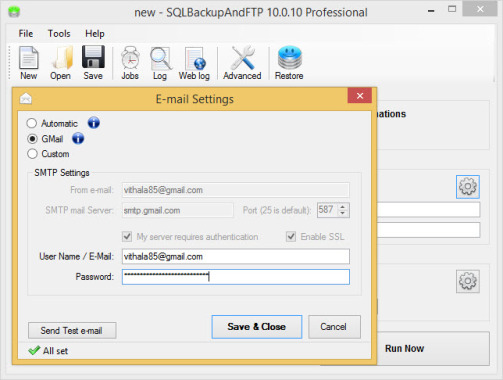Toggle the Enable SSL checkbox
503x380 pixels.
pos(291,237)
